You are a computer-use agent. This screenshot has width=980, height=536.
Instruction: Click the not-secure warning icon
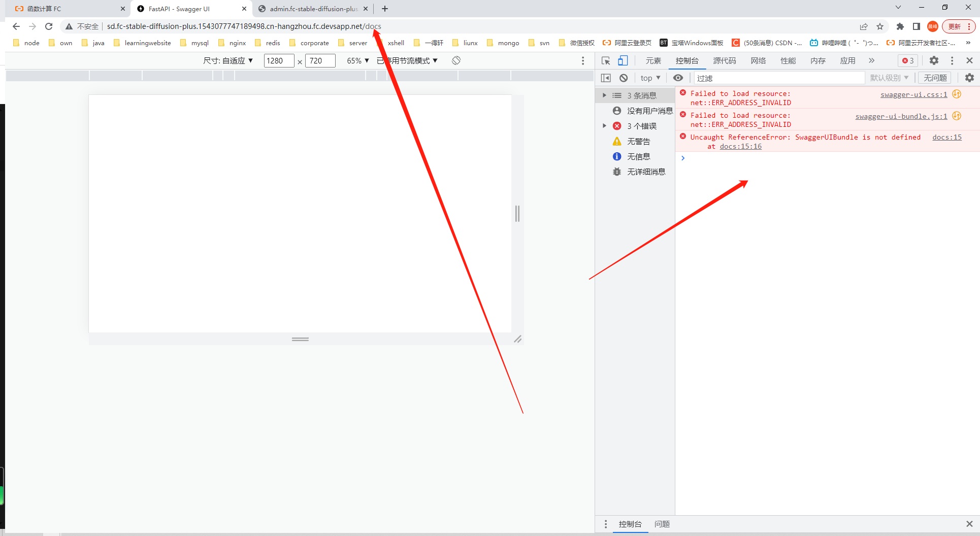coord(69,26)
